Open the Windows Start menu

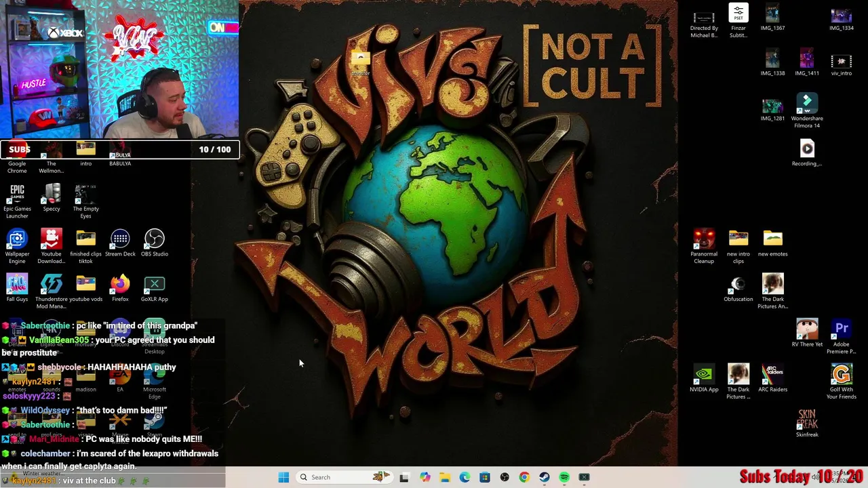click(283, 477)
